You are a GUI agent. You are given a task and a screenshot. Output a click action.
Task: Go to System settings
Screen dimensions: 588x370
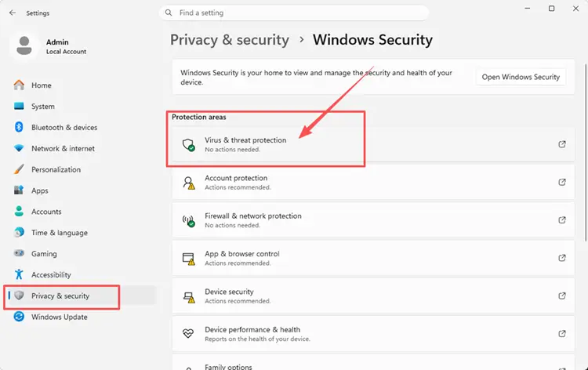click(x=81, y=106)
